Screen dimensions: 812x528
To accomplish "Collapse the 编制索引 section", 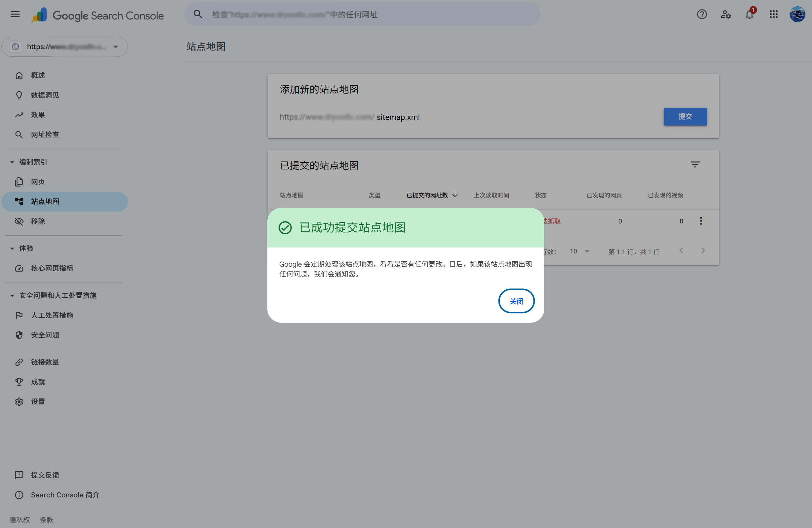I will pyautogui.click(x=12, y=162).
